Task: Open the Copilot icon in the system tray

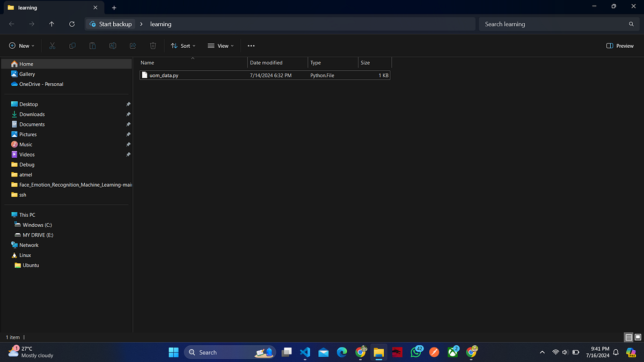Action: click(x=631, y=352)
